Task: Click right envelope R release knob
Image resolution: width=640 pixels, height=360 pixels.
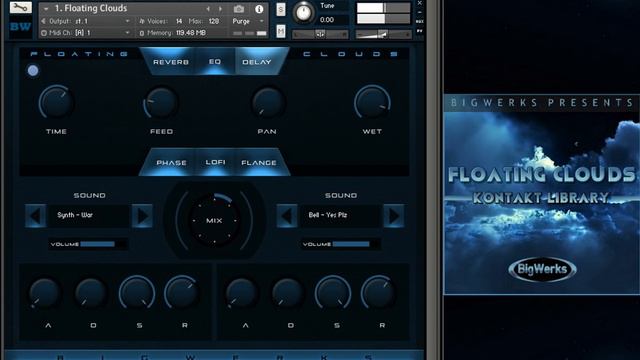Action: [x=378, y=293]
